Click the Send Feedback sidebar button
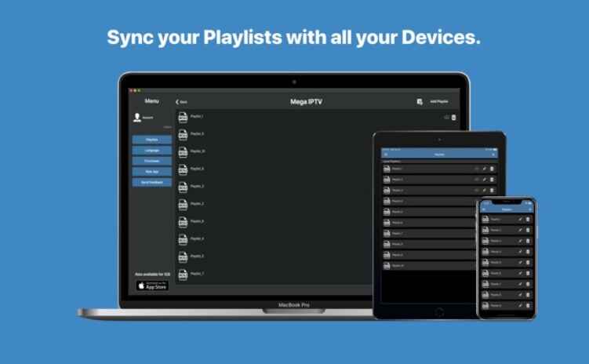The image size is (589, 364). [x=151, y=182]
